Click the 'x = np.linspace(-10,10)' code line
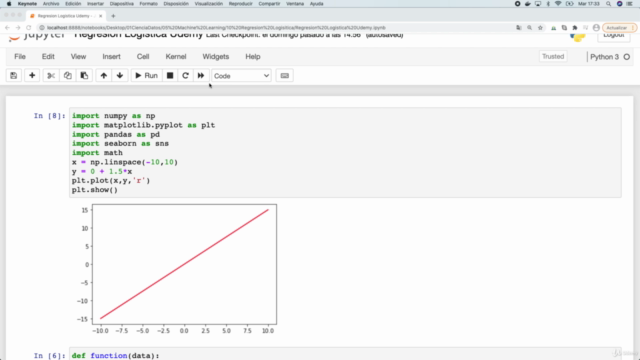Image resolution: width=640 pixels, height=360 pixels. coord(125,162)
